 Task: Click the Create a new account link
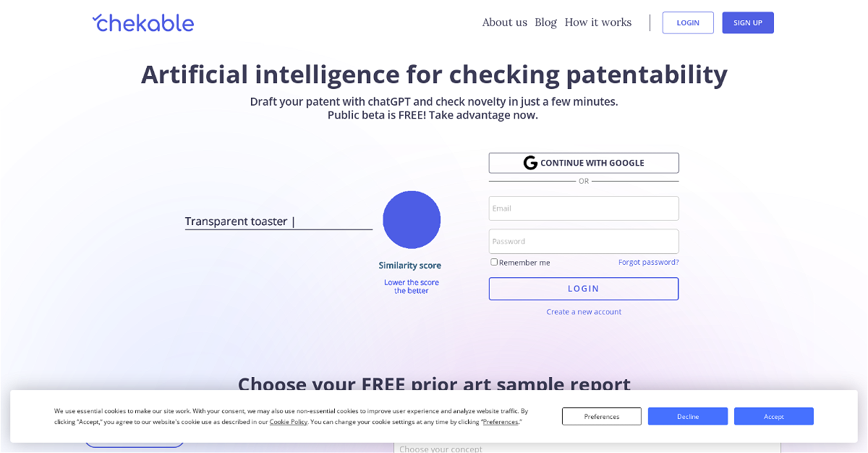[584, 312]
